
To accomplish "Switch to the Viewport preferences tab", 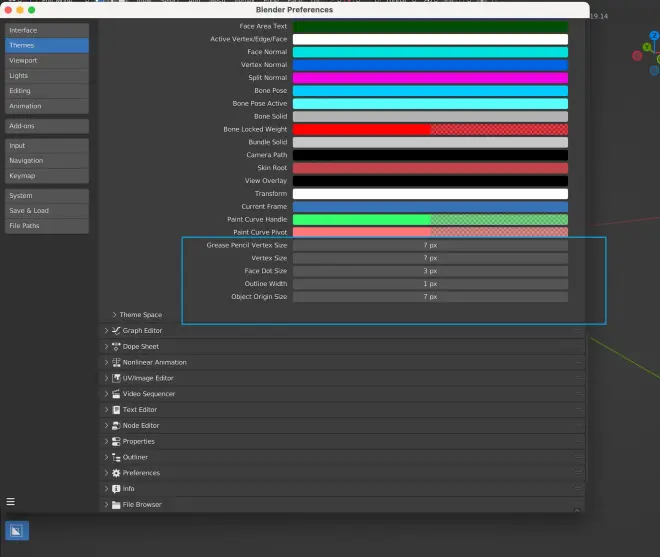I will tap(46, 61).
